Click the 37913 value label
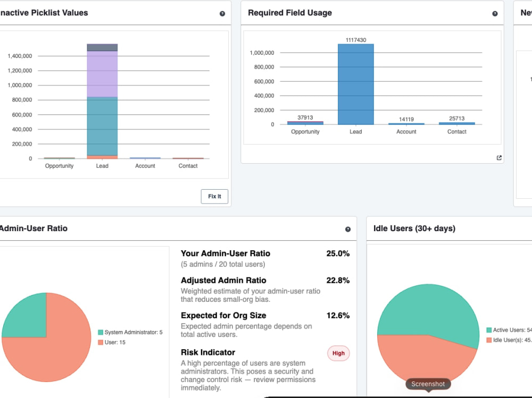 pyautogui.click(x=305, y=117)
